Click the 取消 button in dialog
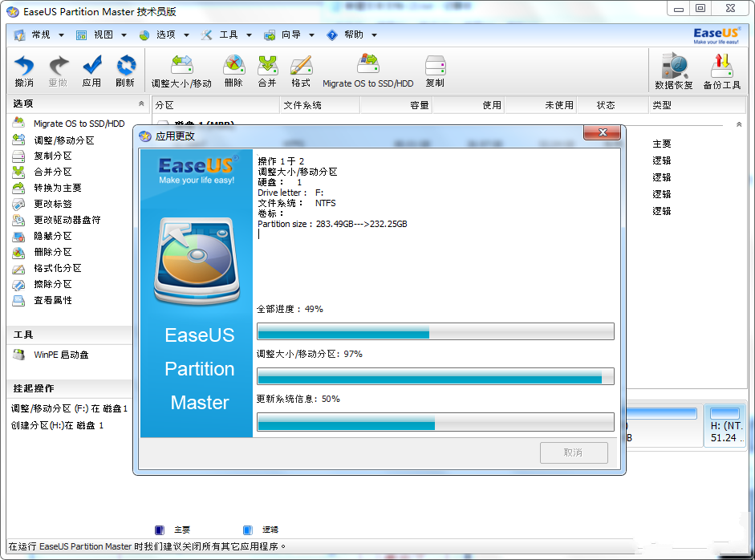Viewport: 755px width, 560px height. pyautogui.click(x=574, y=452)
